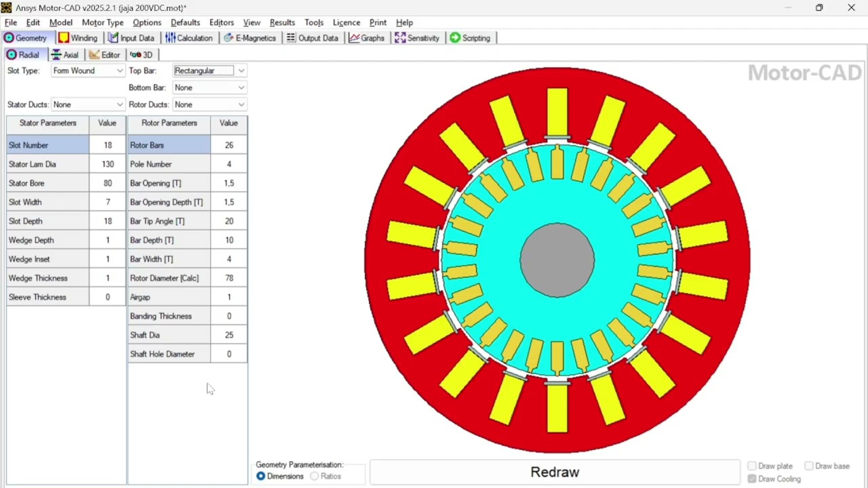Click the Stator Parameters column header

click(47, 123)
